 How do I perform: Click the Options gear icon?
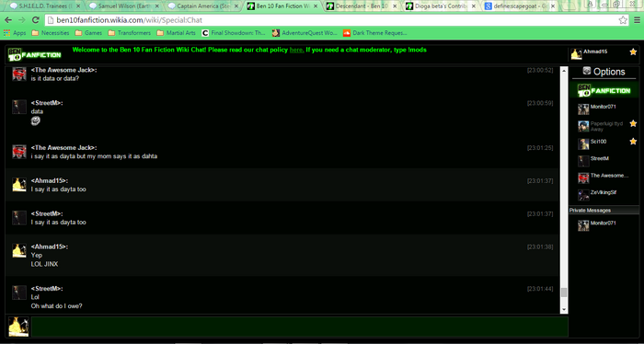coord(587,71)
